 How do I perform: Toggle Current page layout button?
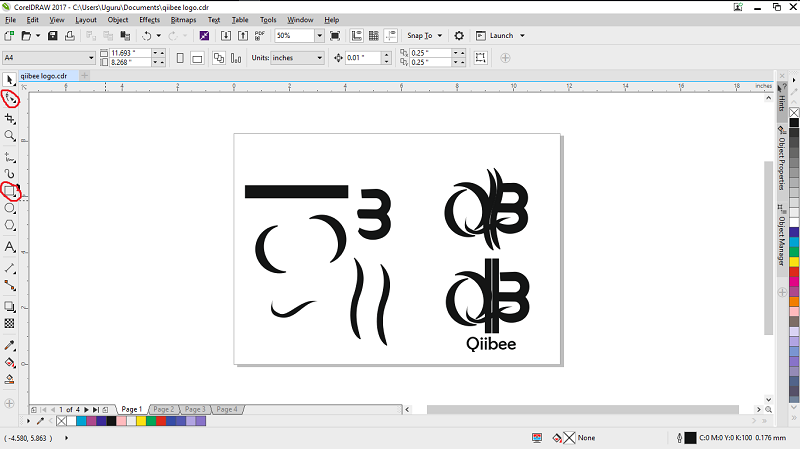pyautogui.click(x=236, y=58)
